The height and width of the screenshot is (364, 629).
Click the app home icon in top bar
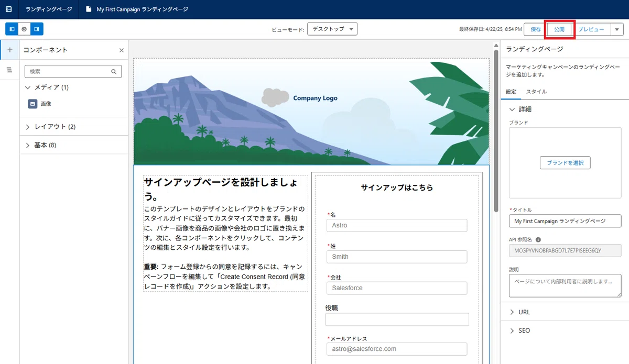pos(8,9)
